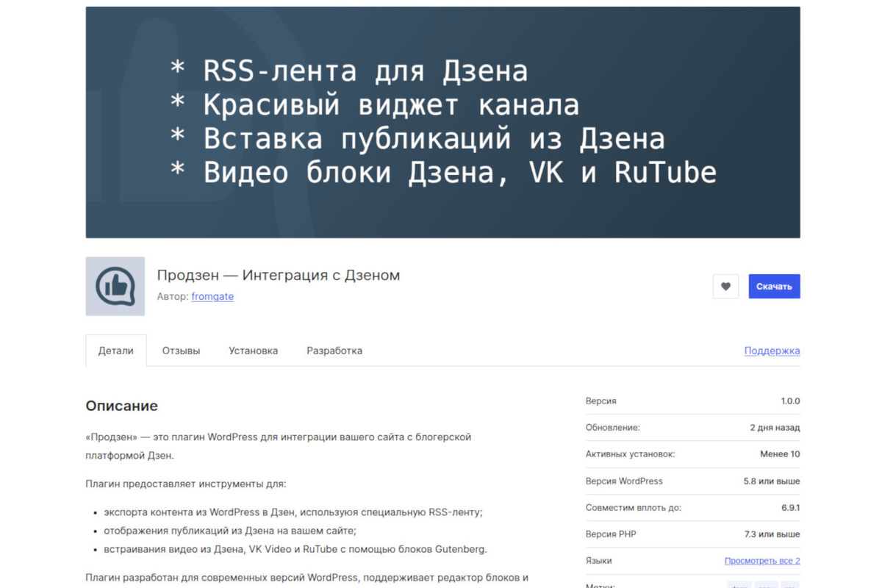Viewport: 882px width, 588px height.
Task: Click the compatibility value 6.9.1
Action: pyautogui.click(x=790, y=507)
